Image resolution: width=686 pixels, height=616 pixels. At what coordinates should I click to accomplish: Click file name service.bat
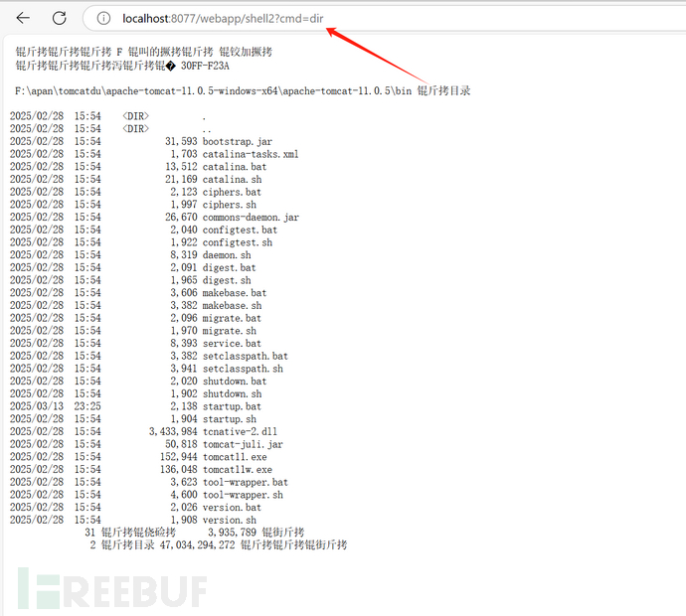[x=232, y=344]
